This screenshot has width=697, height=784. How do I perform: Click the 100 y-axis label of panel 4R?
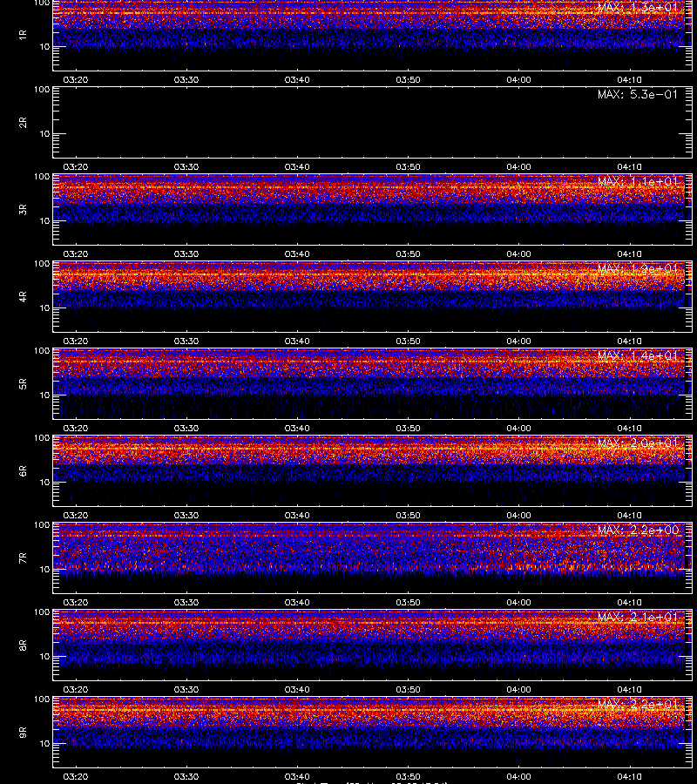[42, 263]
